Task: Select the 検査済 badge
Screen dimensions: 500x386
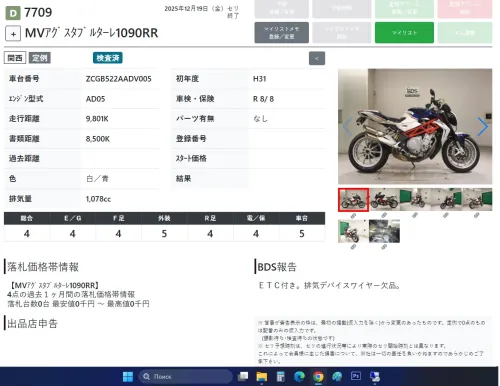Action: coord(108,58)
